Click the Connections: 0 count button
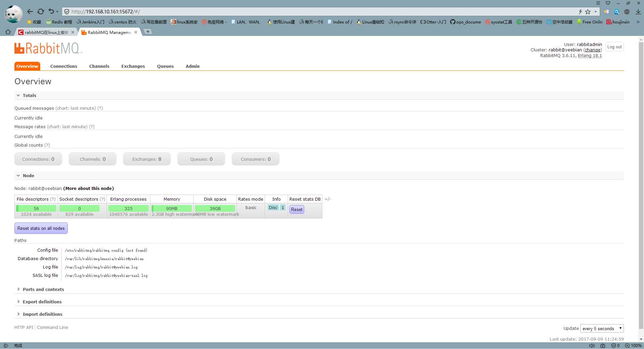 tap(38, 159)
